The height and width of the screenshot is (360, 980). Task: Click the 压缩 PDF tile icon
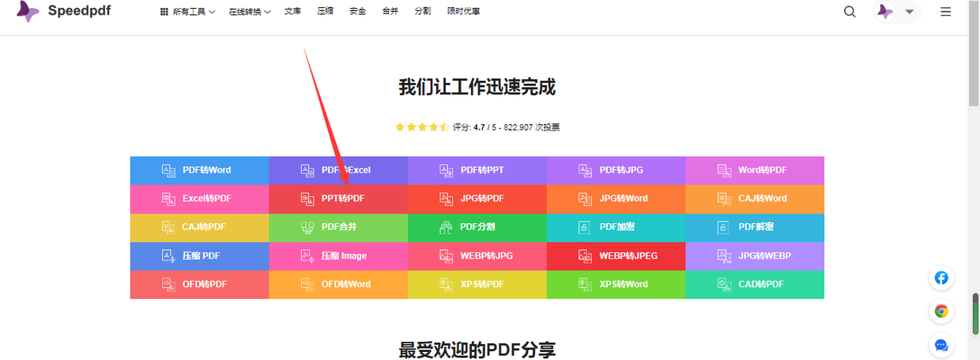click(168, 256)
